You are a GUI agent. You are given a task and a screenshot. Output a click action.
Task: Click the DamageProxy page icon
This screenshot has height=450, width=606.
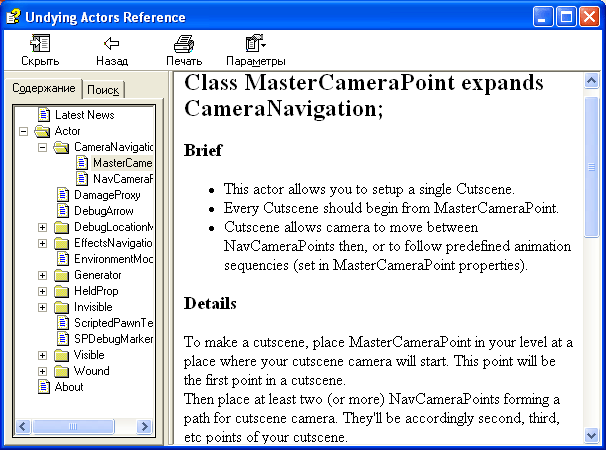coord(63,195)
